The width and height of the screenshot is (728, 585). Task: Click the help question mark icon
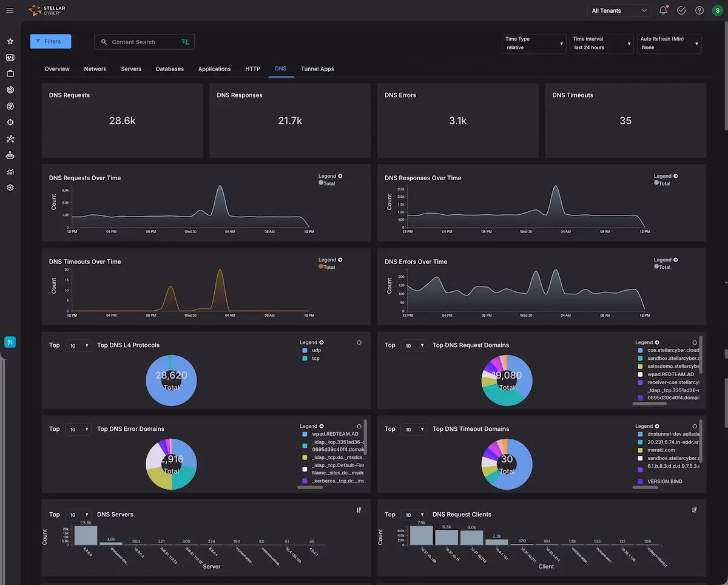pyautogui.click(x=699, y=10)
